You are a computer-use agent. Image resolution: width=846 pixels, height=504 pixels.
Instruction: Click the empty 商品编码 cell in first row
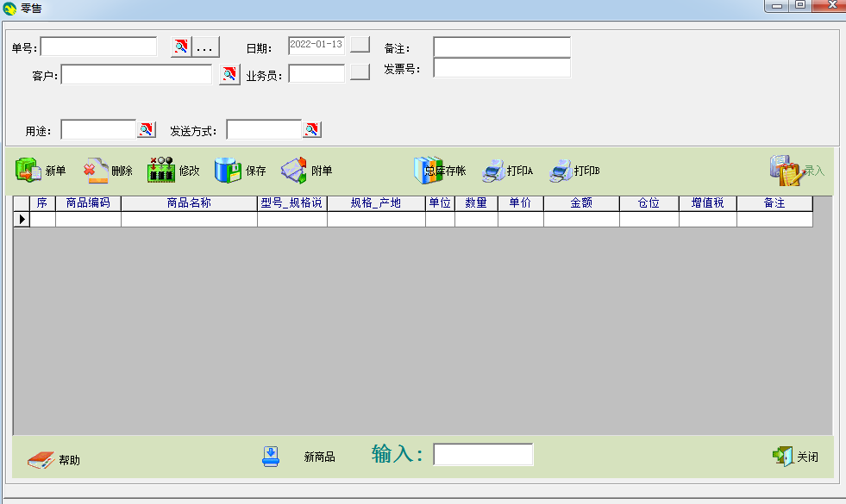click(x=88, y=220)
